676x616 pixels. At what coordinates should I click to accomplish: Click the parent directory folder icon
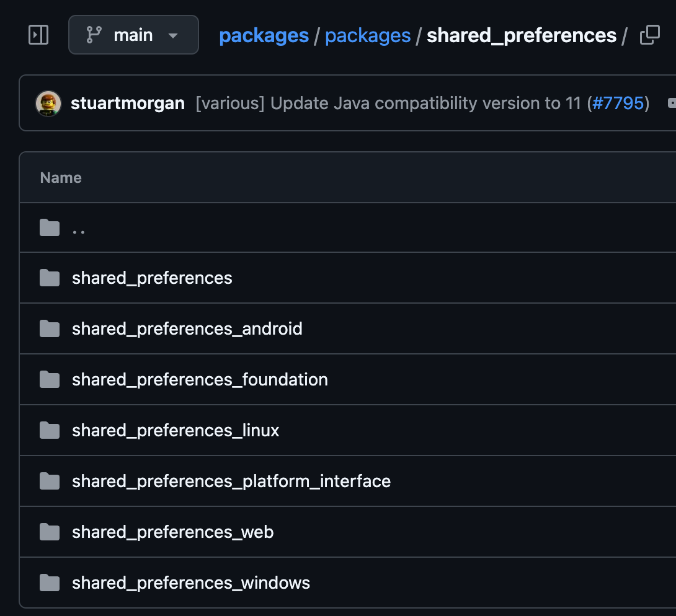[50, 228]
